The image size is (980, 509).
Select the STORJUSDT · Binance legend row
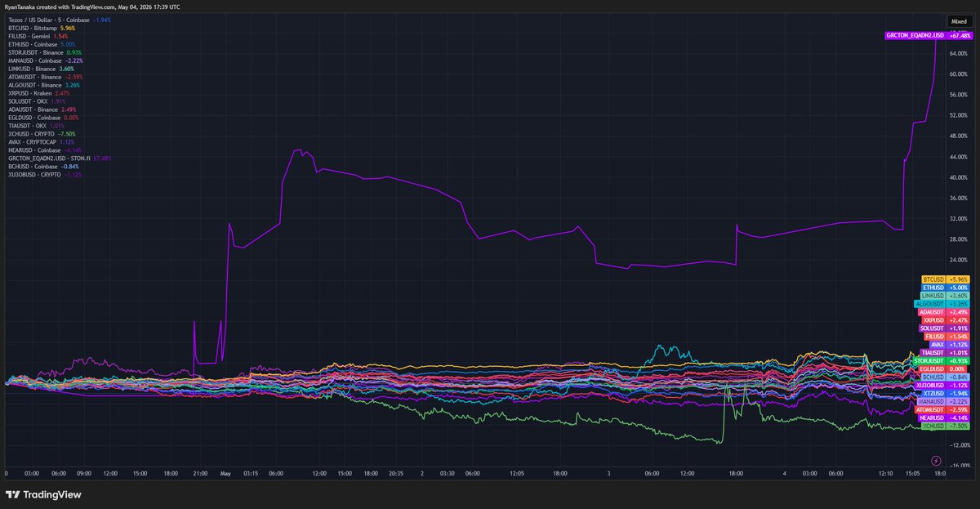pyautogui.click(x=44, y=52)
